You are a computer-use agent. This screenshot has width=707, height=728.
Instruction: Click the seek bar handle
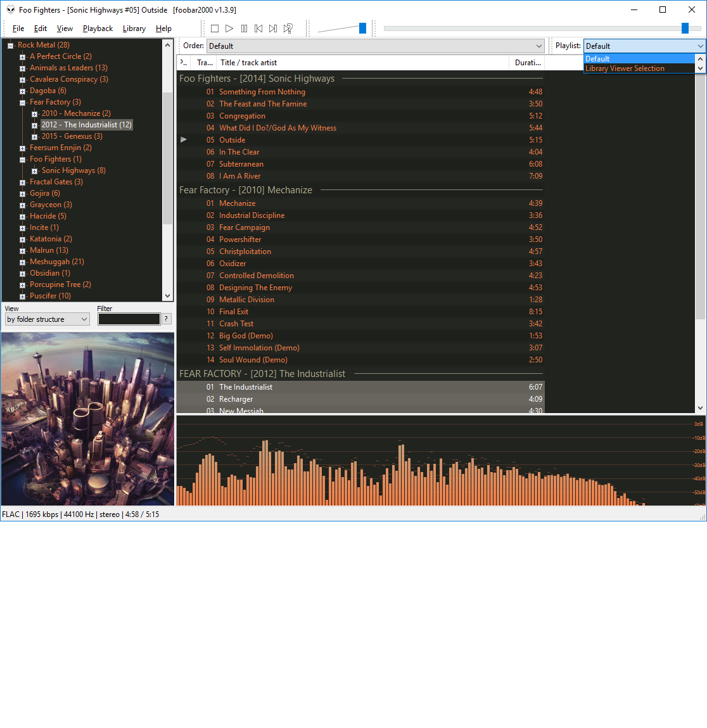(685, 29)
